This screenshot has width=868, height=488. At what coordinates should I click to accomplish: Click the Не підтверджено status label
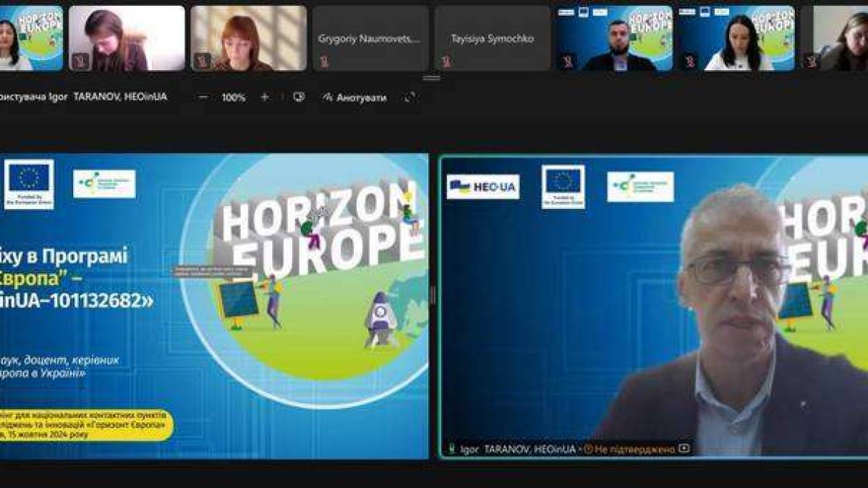click(634, 449)
